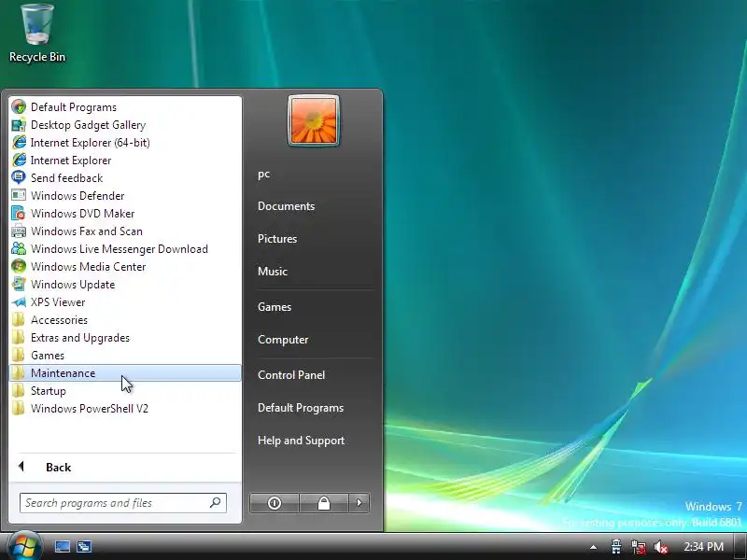
Task: Click the muted volume tray icon
Action: point(661,547)
